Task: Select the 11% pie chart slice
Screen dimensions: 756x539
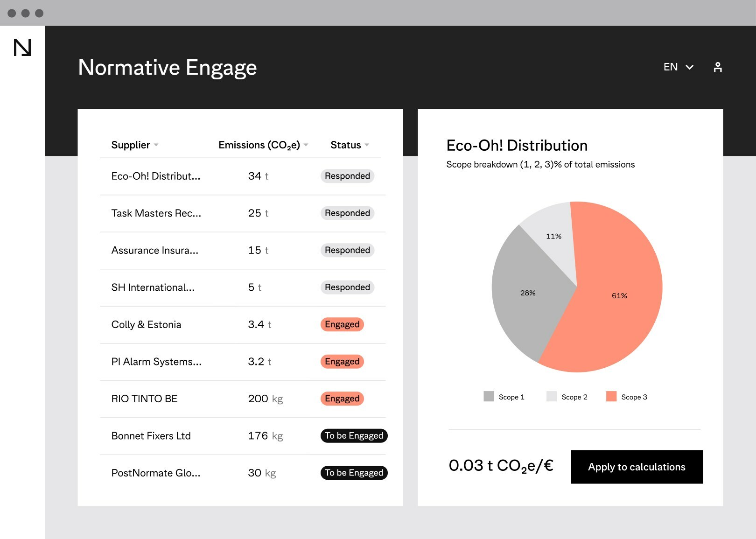Action: (x=553, y=233)
